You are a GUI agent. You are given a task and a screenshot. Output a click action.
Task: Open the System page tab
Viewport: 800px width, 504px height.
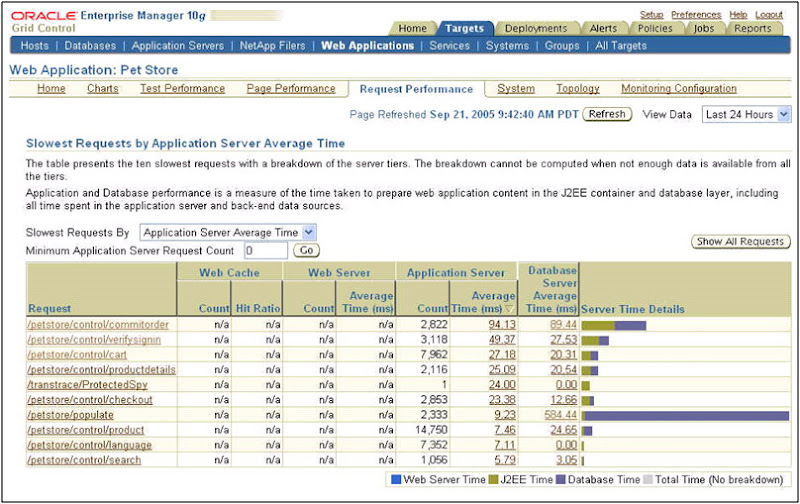(516, 89)
